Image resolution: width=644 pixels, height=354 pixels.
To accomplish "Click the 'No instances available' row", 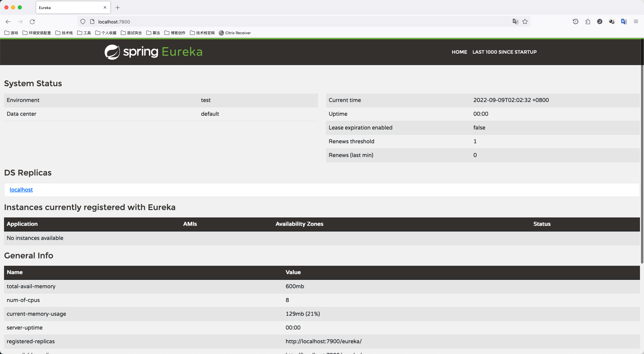I will [322, 238].
